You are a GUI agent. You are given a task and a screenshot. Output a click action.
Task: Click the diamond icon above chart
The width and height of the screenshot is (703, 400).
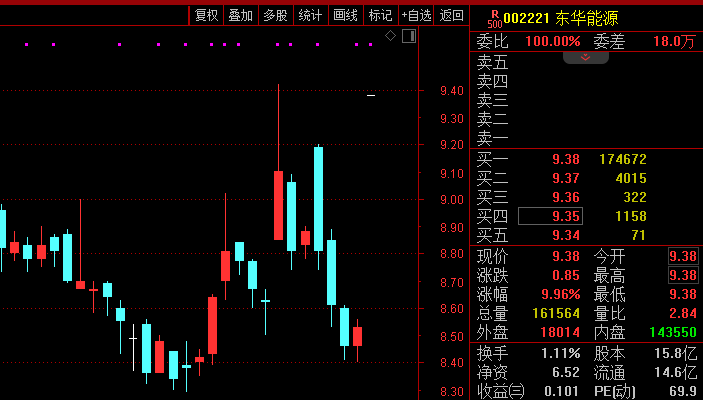391,36
